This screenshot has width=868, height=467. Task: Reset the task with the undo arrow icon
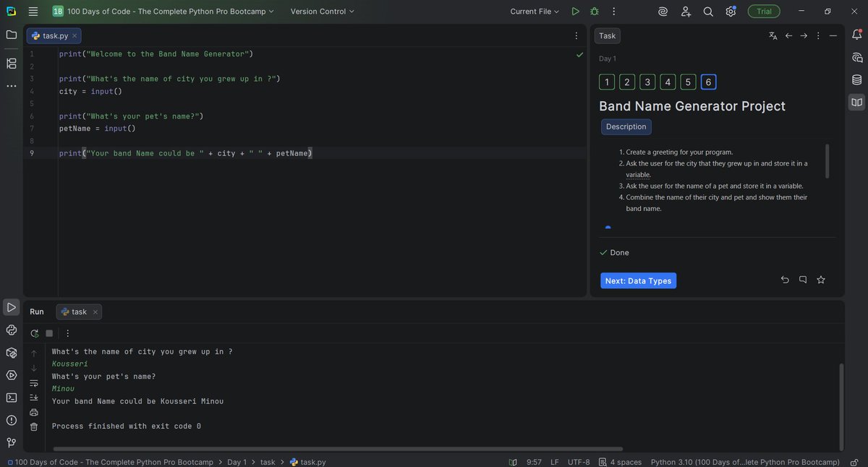786,280
